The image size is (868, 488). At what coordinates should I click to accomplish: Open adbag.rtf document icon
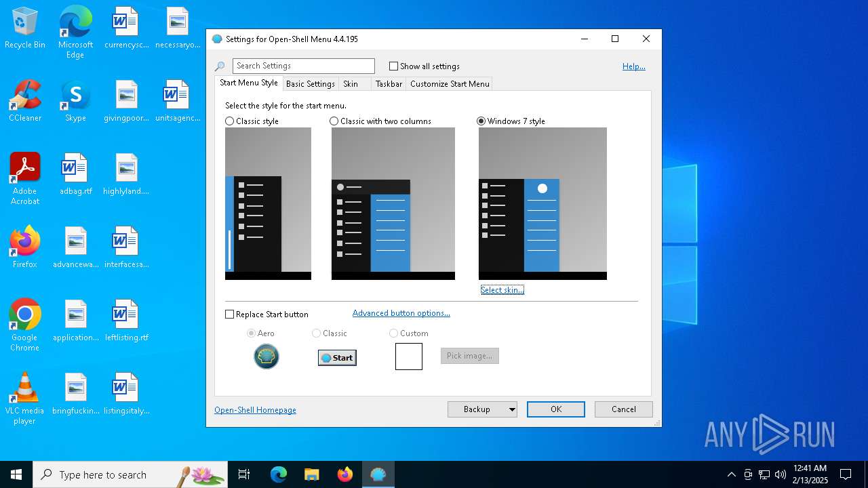coord(75,175)
